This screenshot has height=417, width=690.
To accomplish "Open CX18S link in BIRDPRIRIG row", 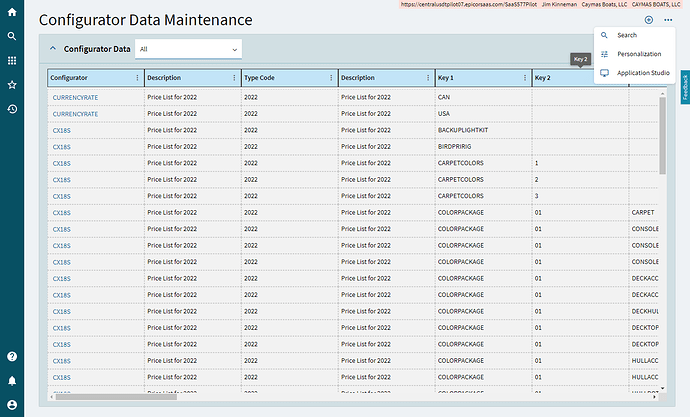I will 62,147.
